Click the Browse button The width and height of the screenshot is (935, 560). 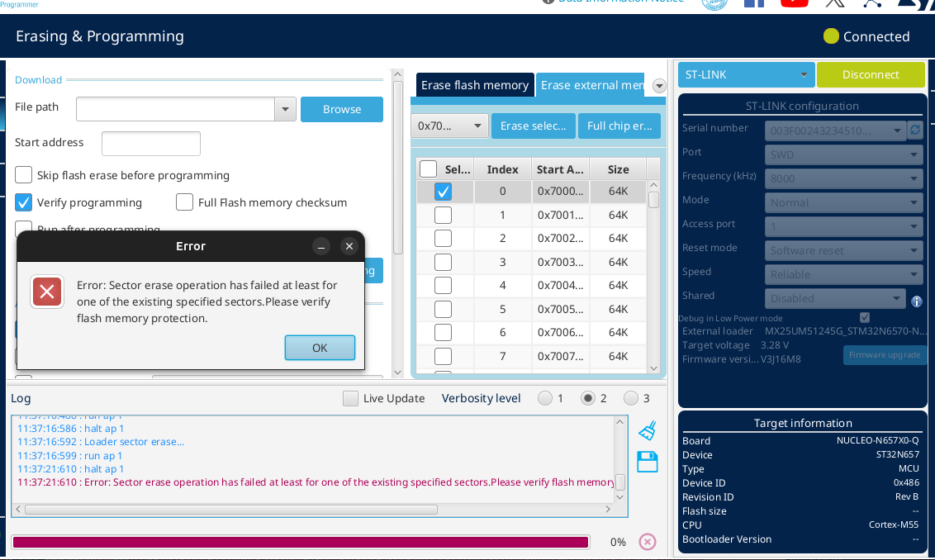coord(342,109)
